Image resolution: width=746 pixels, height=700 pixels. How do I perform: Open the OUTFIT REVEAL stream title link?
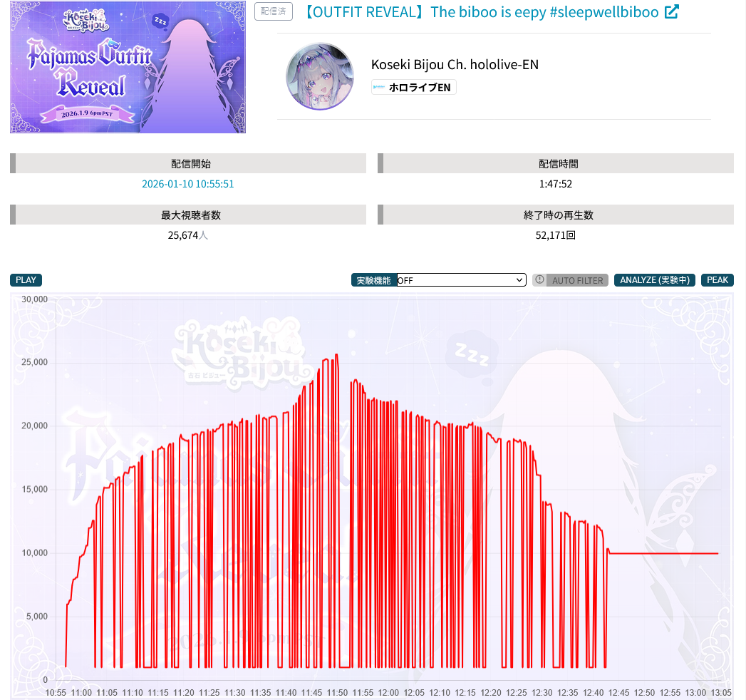pyautogui.click(x=482, y=12)
